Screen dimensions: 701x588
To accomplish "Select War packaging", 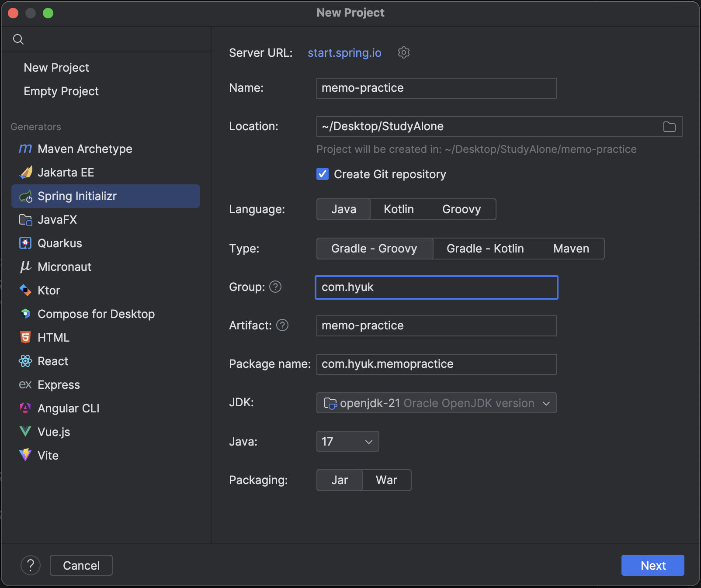I will pos(386,480).
